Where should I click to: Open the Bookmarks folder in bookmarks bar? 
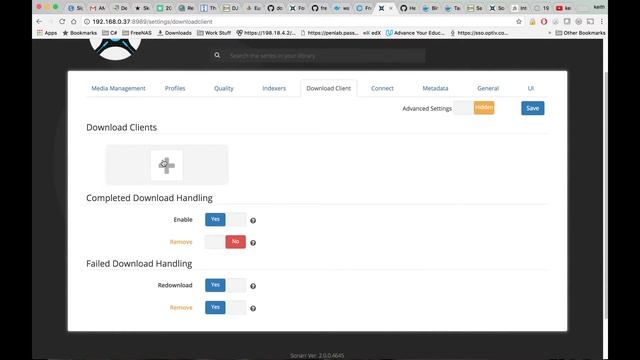[80, 33]
